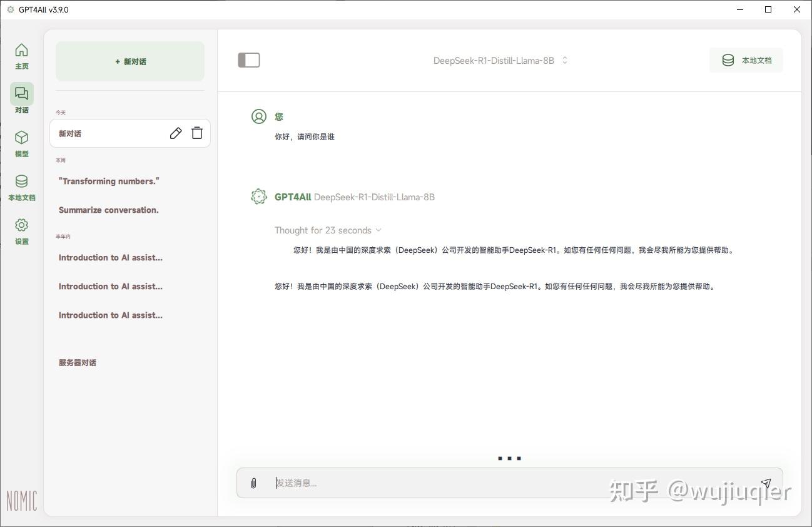Screen dimensions: 812x527
Task: Click the send message arrow icon
Action: coord(766,483)
